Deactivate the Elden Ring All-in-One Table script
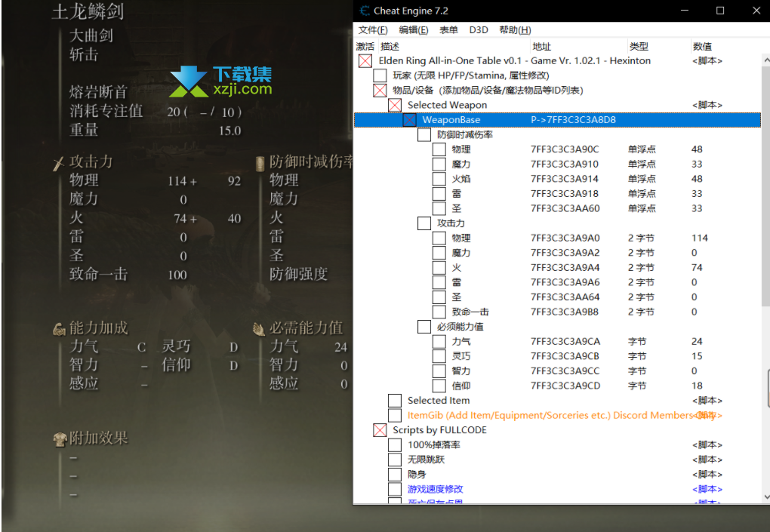This screenshot has width=770, height=532. coord(365,61)
